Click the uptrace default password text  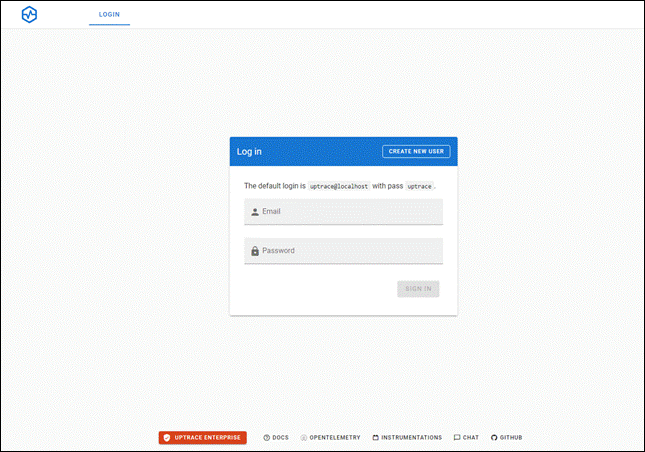[x=419, y=186]
